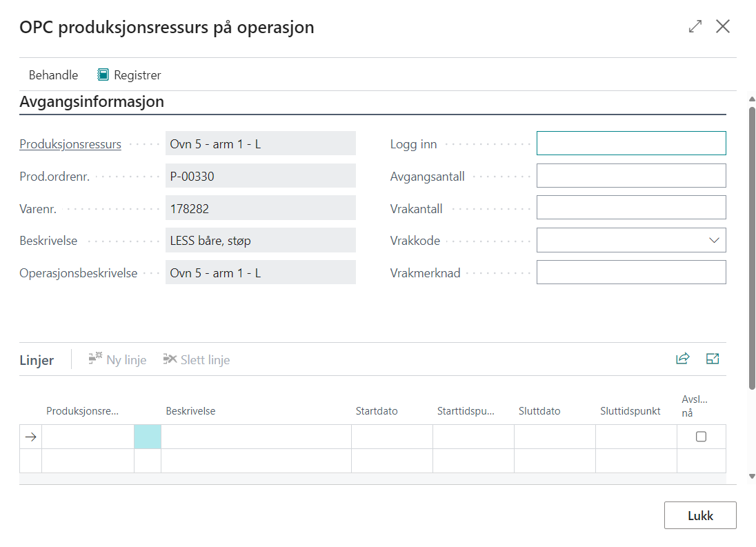Close the dialog with the X icon

(x=722, y=27)
